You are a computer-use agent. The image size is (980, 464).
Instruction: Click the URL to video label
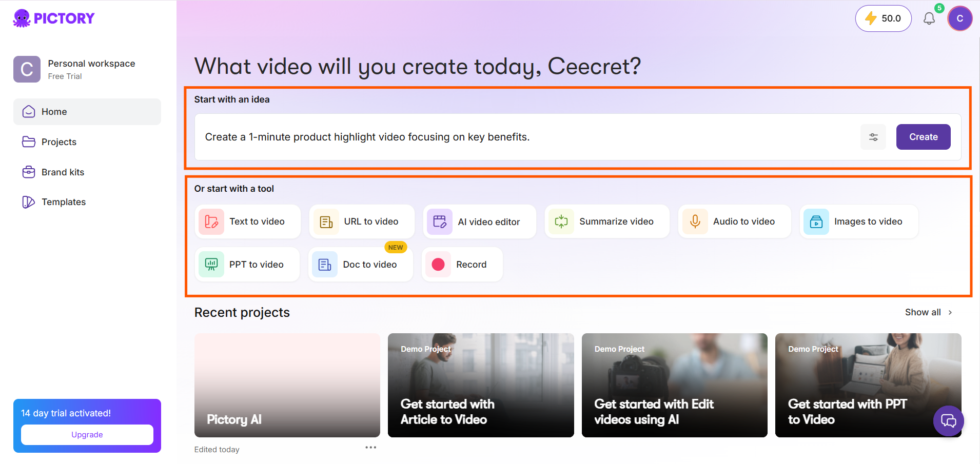[371, 221]
